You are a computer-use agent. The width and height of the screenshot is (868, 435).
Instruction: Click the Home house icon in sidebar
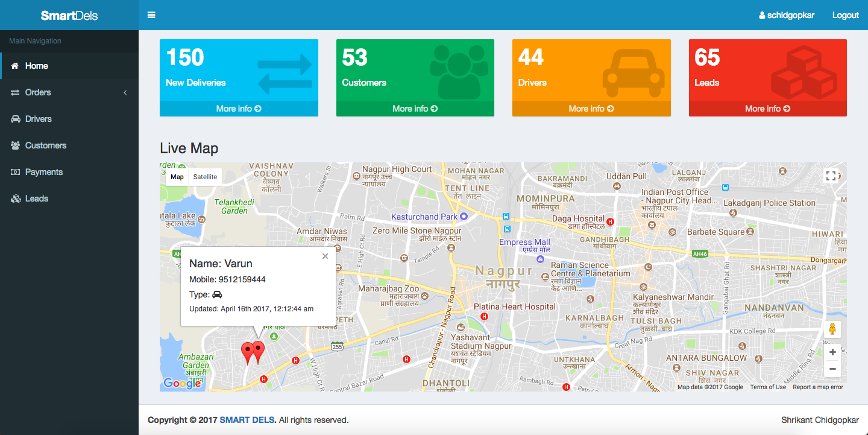[x=15, y=66]
